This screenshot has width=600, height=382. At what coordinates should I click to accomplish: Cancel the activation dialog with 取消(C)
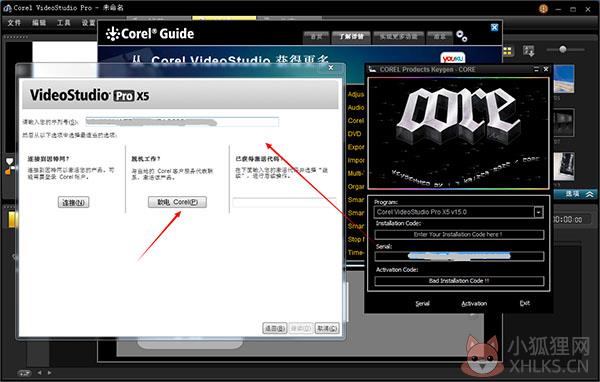click(327, 328)
